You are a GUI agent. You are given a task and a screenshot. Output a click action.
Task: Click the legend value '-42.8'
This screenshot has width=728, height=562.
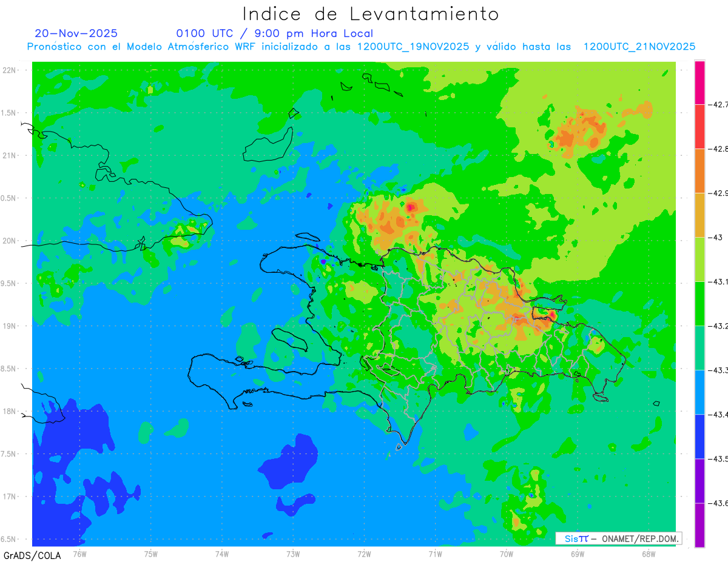[x=718, y=149]
